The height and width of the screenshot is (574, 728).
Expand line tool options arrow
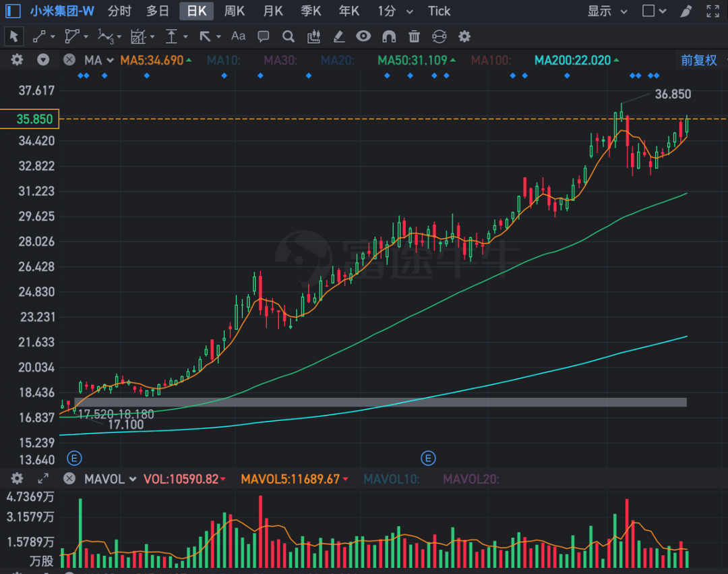[x=53, y=36]
